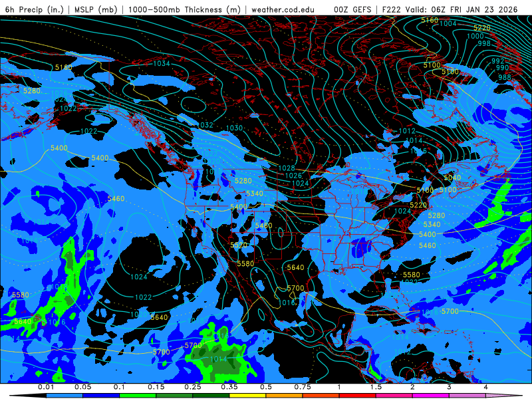Viewport: 532px width, 399px height.
Task: Select the 'F222 Valid: 06Z FRI JAN 23 2026' text
Action: click(450, 9)
